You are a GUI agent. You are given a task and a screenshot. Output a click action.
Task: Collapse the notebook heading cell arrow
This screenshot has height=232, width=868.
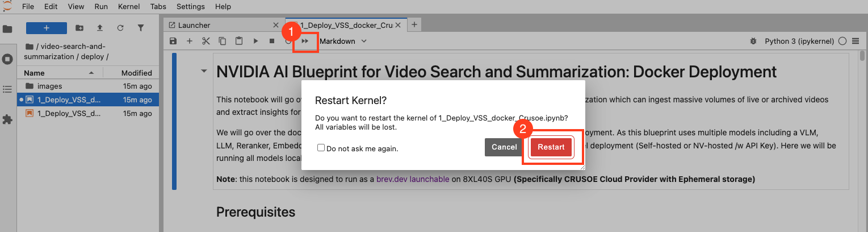203,71
